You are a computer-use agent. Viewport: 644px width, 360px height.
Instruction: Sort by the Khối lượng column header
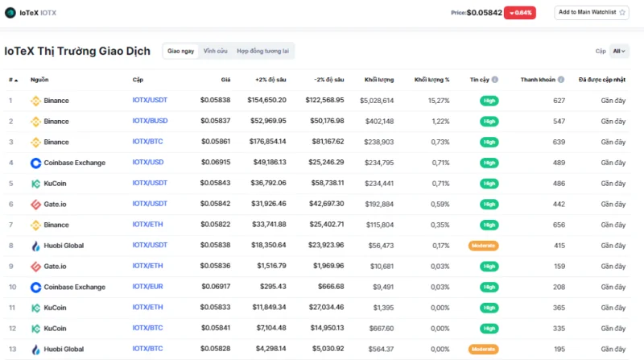(x=379, y=79)
